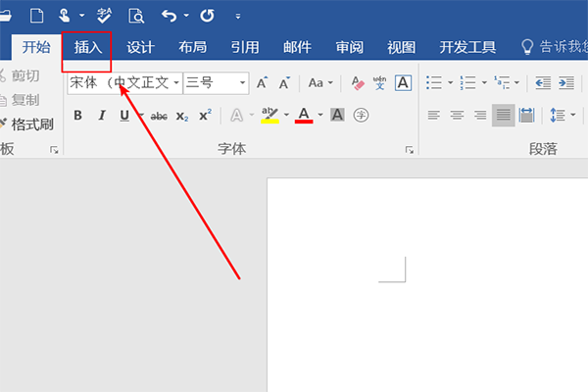Switch to the 布局 tab
Viewport: 588px width, 392px height.
click(x=192, y=47)
